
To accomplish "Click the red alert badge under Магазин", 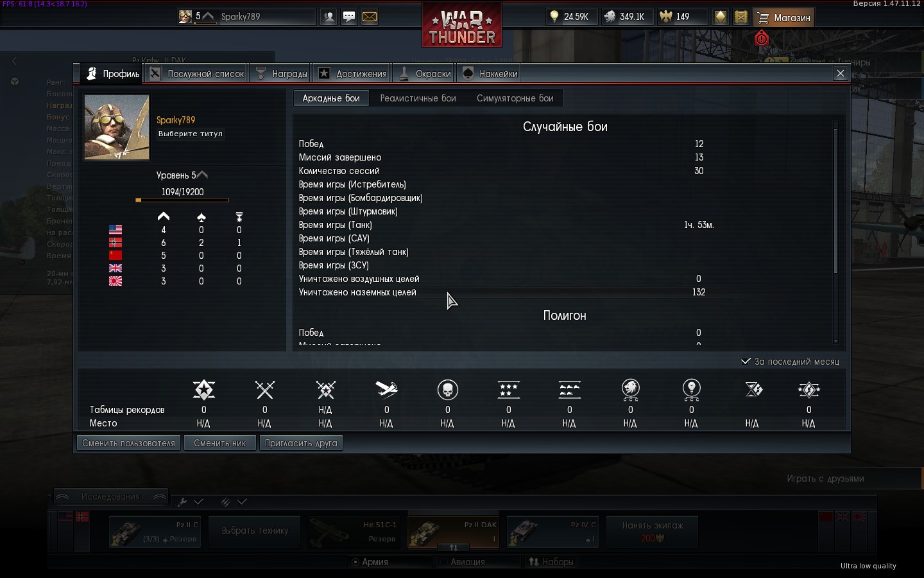I will 762,39.
